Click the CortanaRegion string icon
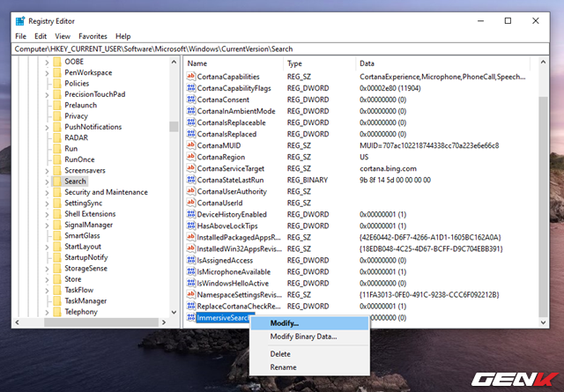The height and width of the screenshot is (392, 564). point(190,157)
